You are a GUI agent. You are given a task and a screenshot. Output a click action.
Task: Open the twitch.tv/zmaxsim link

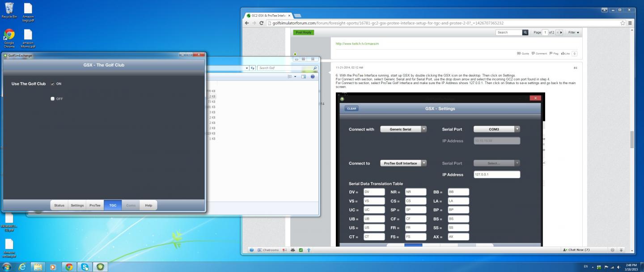coord(357,44)
